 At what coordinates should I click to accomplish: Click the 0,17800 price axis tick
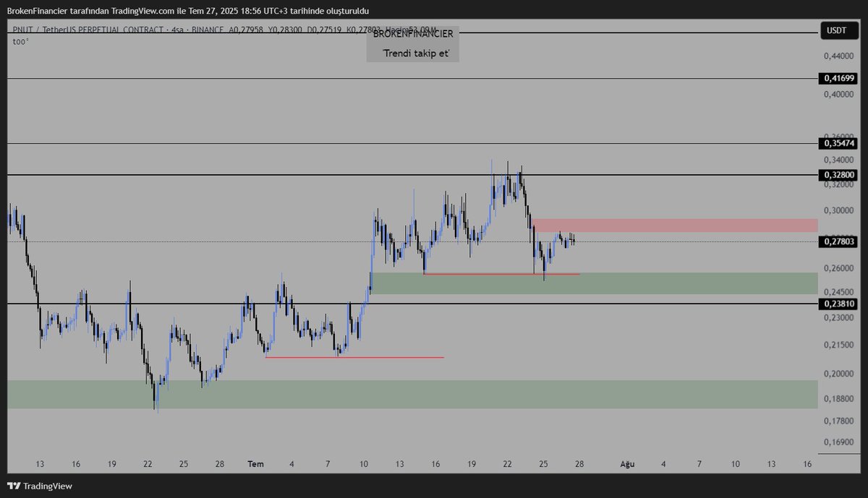pyautogui.click(x=840, y=420)
